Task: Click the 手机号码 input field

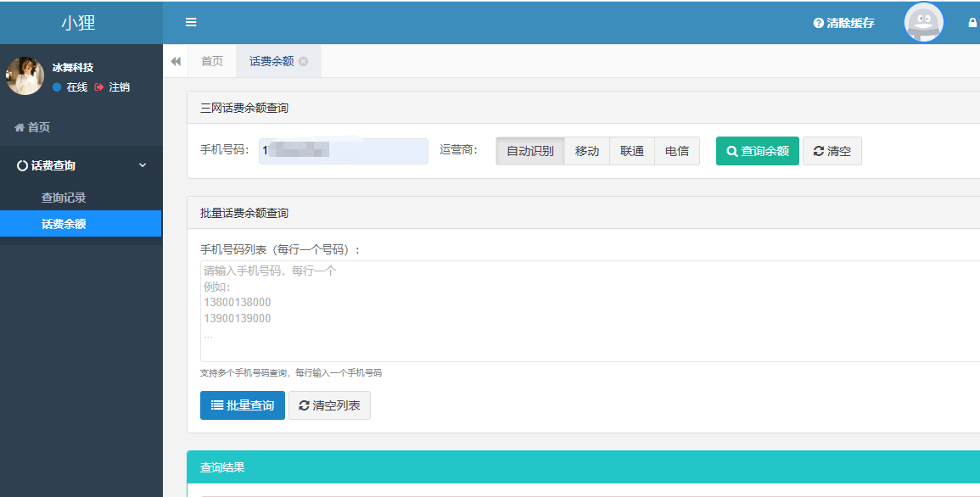Action: click(x=344, y=151)
